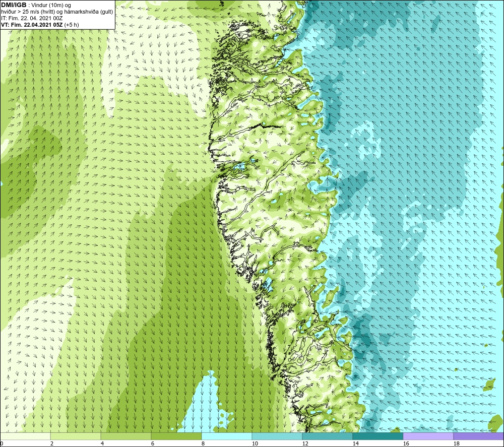This screenshot has height=447, width=504.
Task: Click the legend scale label 14
Action: click(x=355, y=444)
